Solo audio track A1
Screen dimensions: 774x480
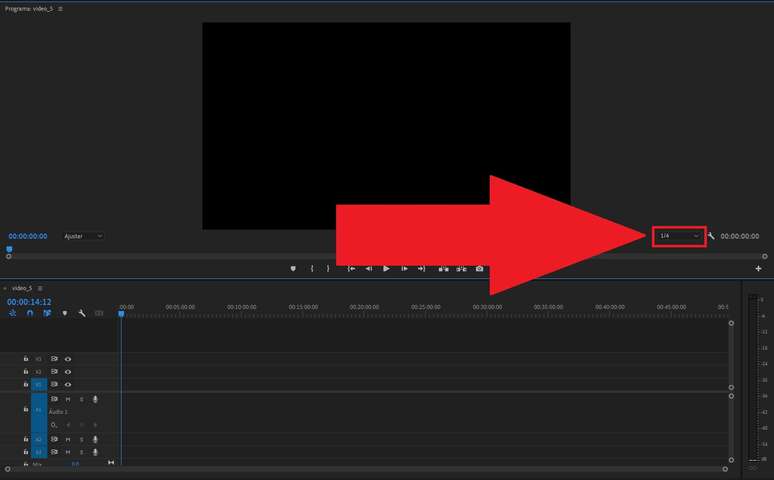(x=81, y=399)
